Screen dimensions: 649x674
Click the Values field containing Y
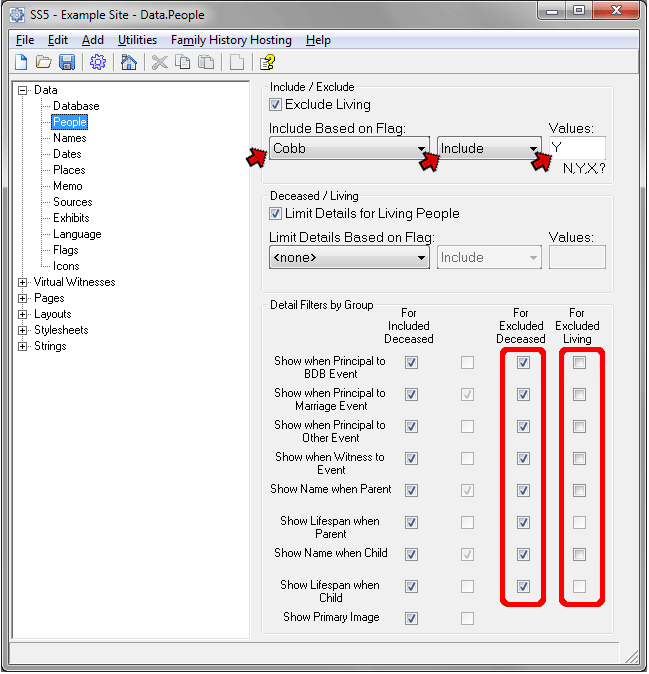coord(577,148)
